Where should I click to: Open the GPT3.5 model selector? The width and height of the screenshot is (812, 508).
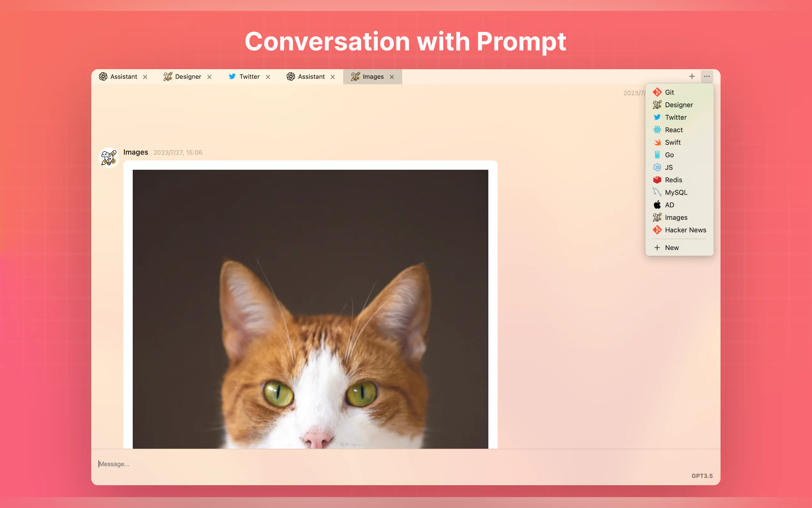702,476
